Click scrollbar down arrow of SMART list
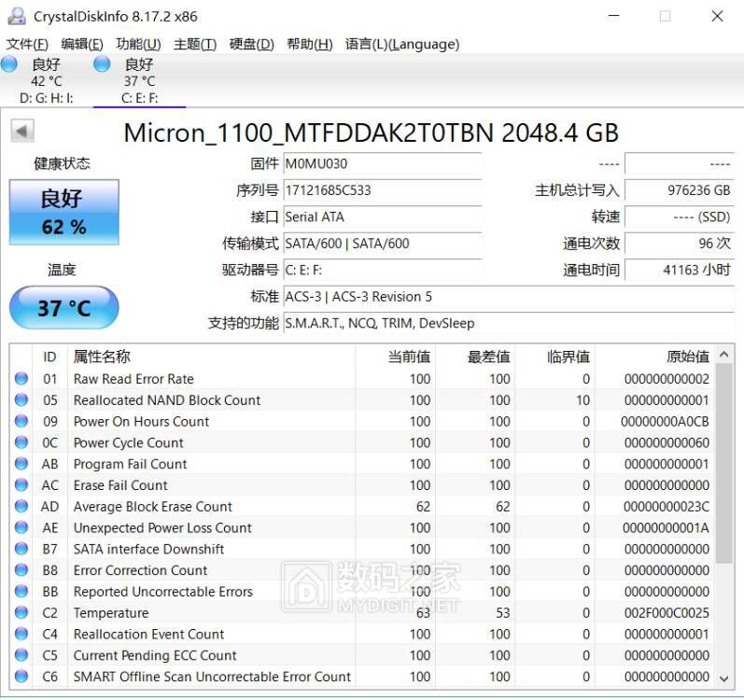Viewport: 744px width, 700px height. [724, 679]
